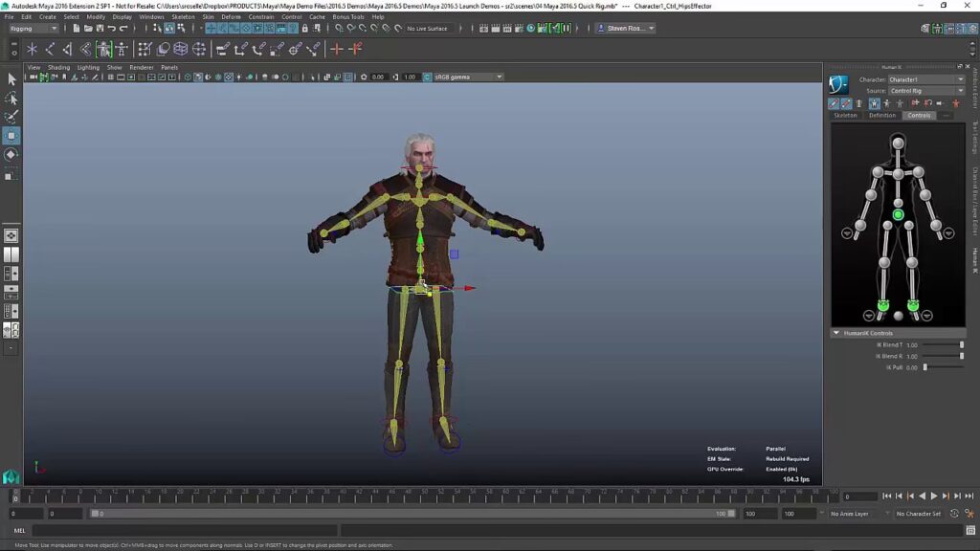Open the Skeleton menu
Image resolution: width=980 pixels, height=551 pixels.
[183, 17]
